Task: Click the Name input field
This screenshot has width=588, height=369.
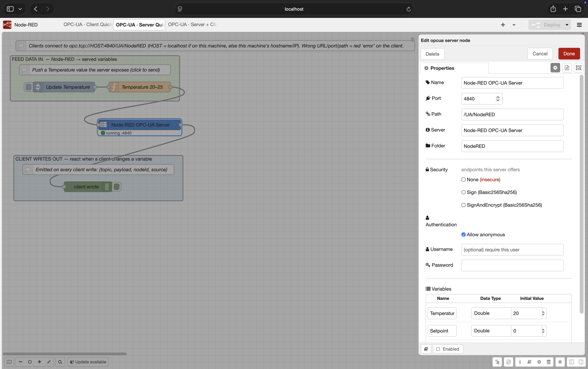Action: click(512, 83)
